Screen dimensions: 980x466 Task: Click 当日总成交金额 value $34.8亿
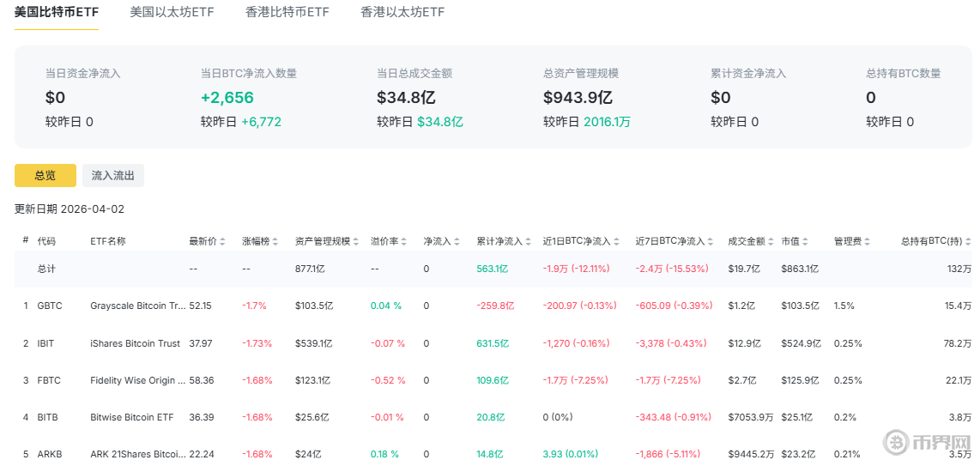click(x=406, y=98)
